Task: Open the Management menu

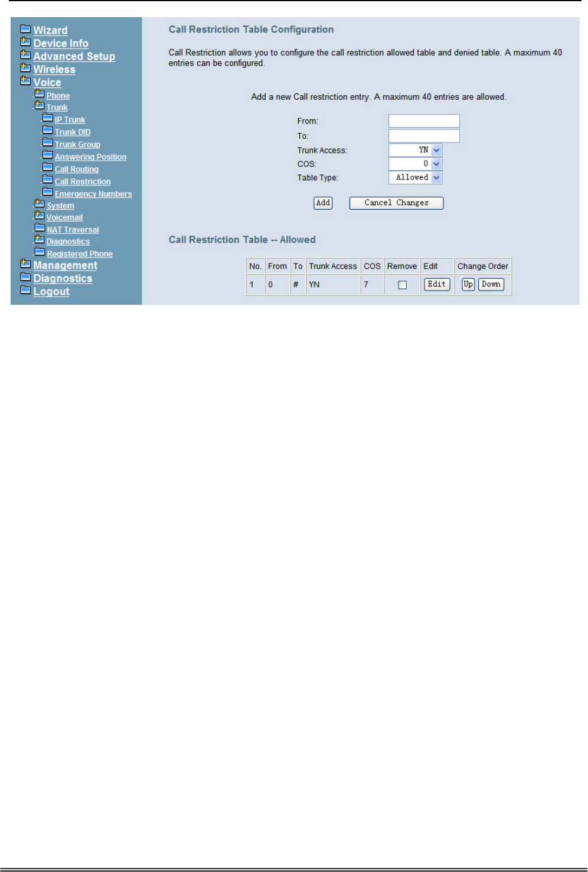Action: (x=66, y=265)
